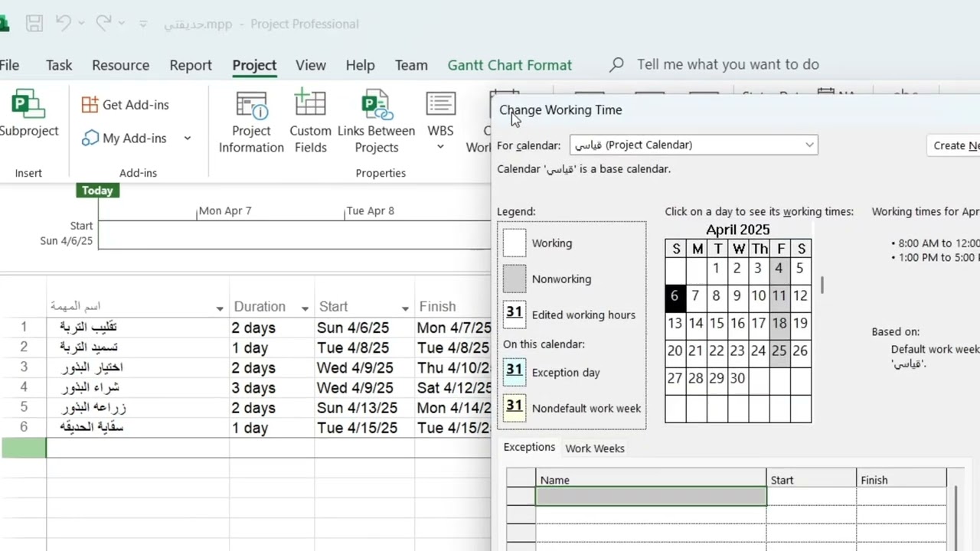Select April 30 in the calendar
The image size is (980, 551).
[737, 379]
